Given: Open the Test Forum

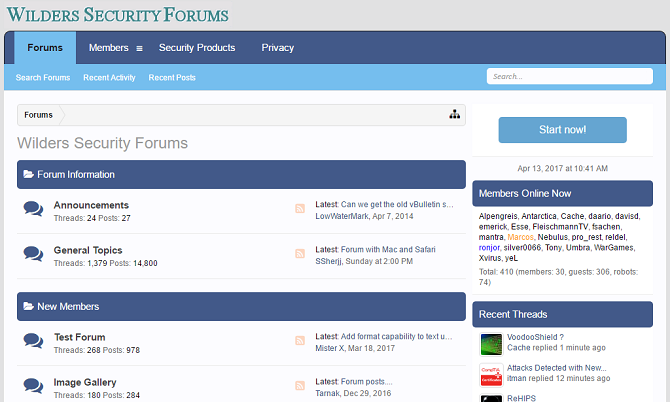Looking at the screenshot, I should (x=79, y=337).
